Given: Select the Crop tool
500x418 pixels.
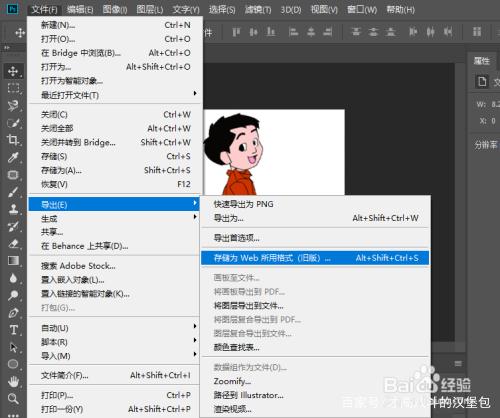Looking at the screenshot, I should [x=13, y=140].
